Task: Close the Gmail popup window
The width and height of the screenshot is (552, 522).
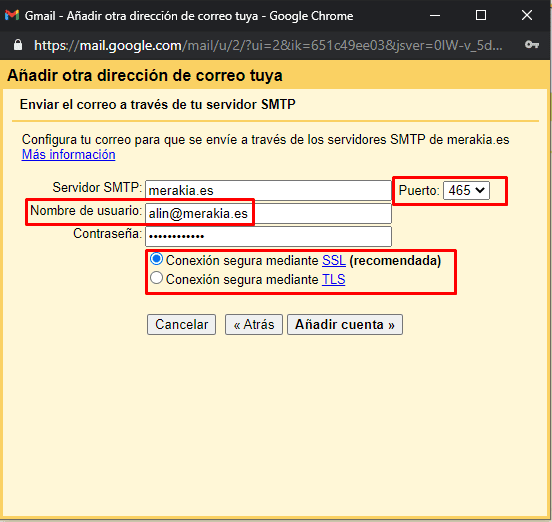Action: pyautogui.click(x=527, y=15)
